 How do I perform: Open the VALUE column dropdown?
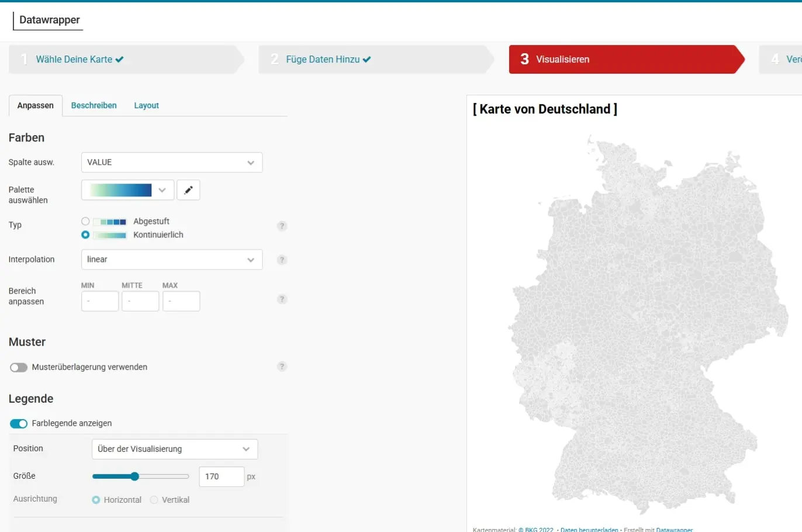[x=171, y=162]
